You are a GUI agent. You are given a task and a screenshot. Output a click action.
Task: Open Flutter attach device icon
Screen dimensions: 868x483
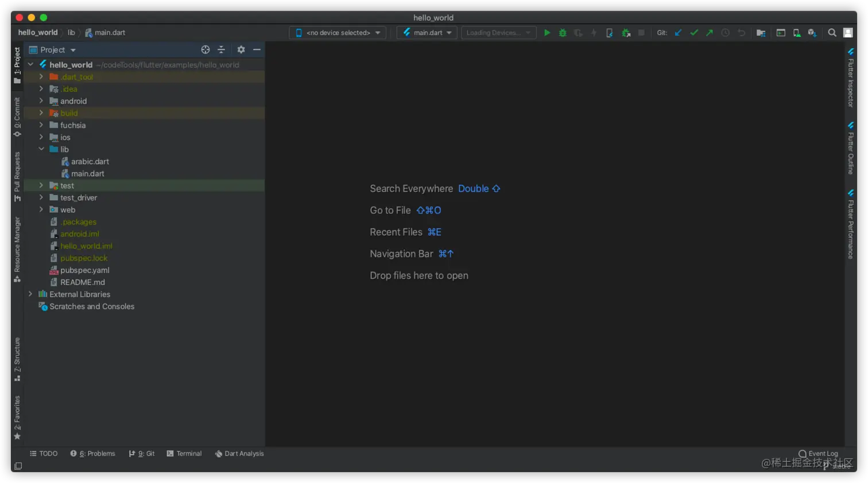[x=610, y=33]
